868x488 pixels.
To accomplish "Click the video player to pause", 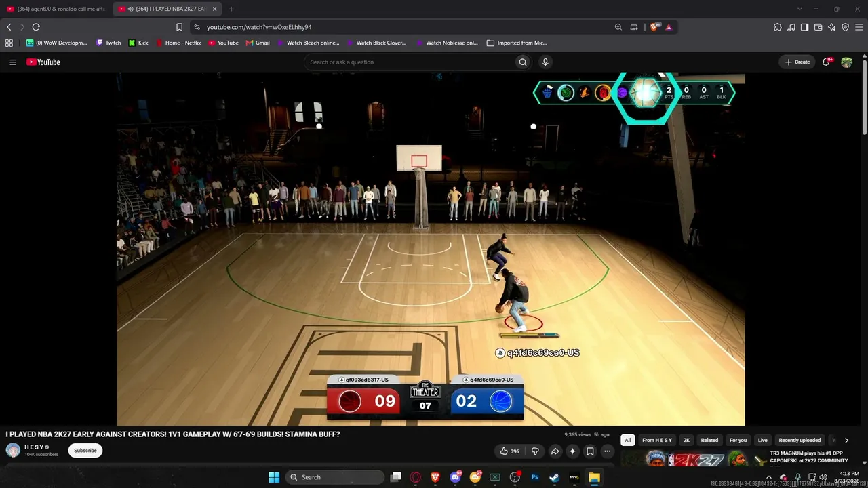I will [x=431, y=249].
